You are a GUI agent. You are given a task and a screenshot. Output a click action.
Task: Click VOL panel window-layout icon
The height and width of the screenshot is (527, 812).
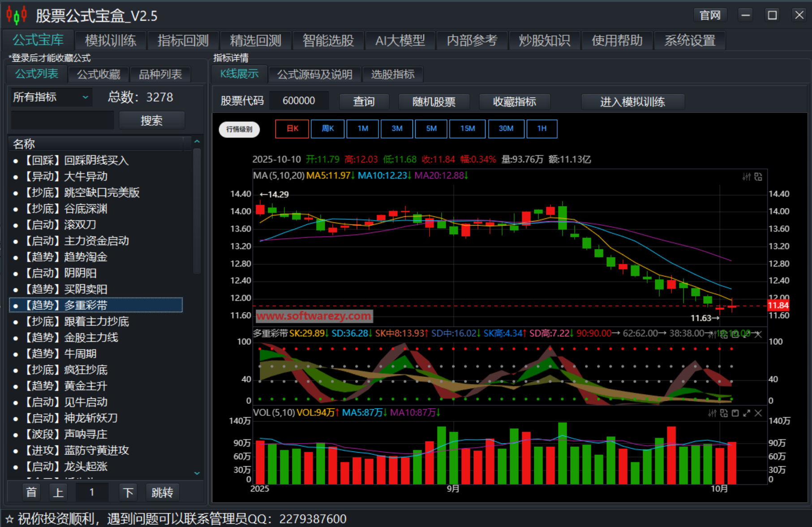tap(735, 413)
